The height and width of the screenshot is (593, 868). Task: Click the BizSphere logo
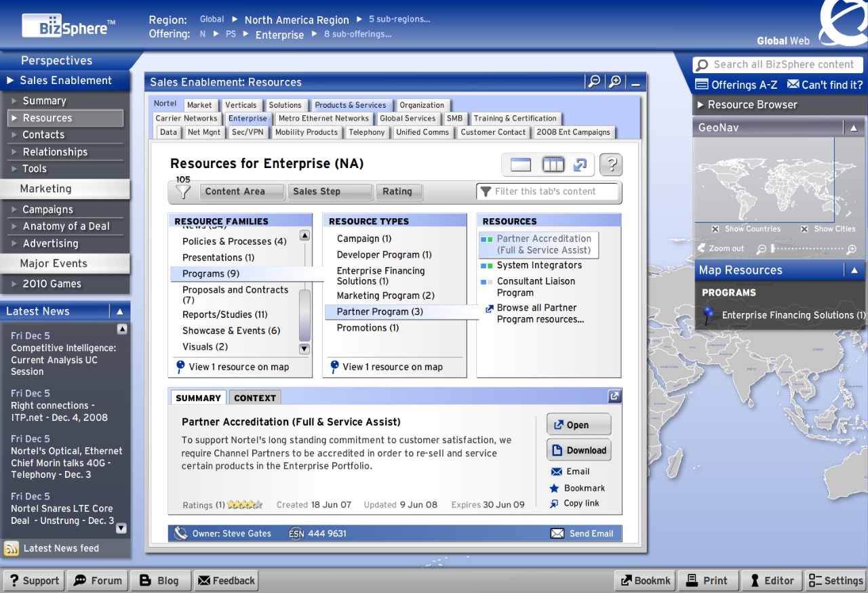point(69,26)
